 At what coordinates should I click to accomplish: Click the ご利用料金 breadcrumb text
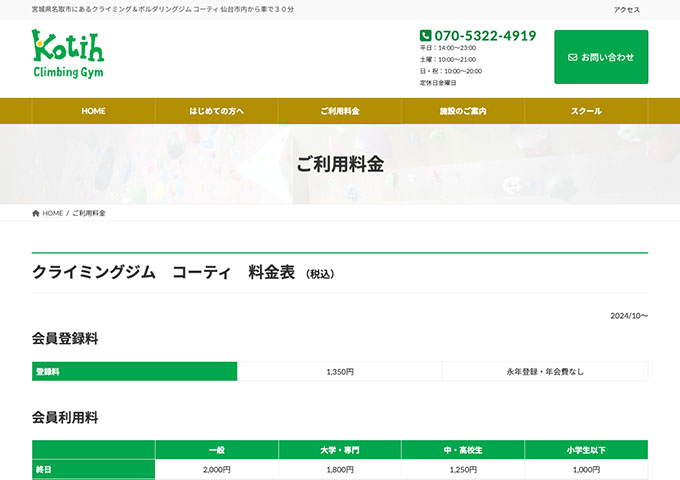coord(88,213)
